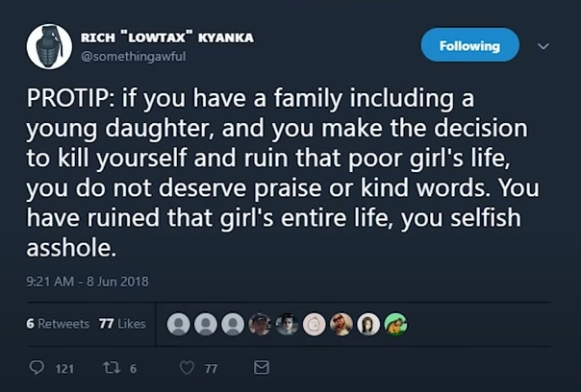Image resolution: width=581 pixels, height=392 pixels.
Task: Click the tweet text starting with PROTIP
Action: (x=283, y=173)
